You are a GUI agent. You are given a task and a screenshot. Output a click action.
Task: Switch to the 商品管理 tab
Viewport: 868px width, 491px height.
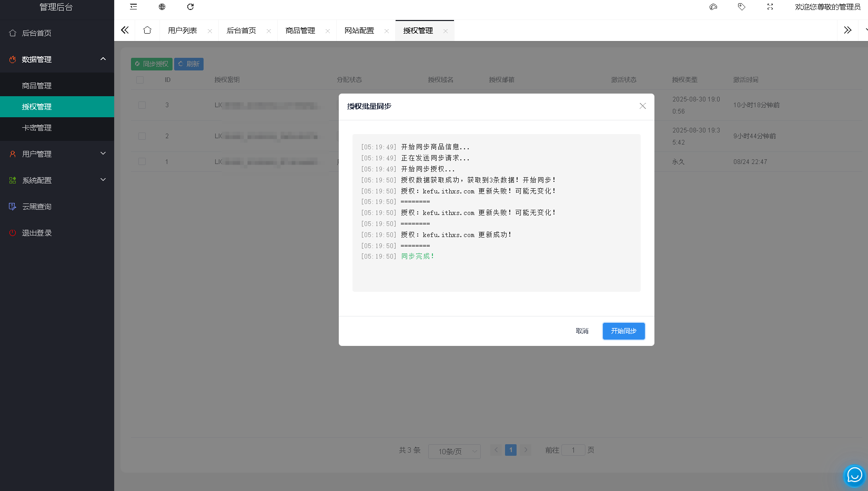[300, 30]
